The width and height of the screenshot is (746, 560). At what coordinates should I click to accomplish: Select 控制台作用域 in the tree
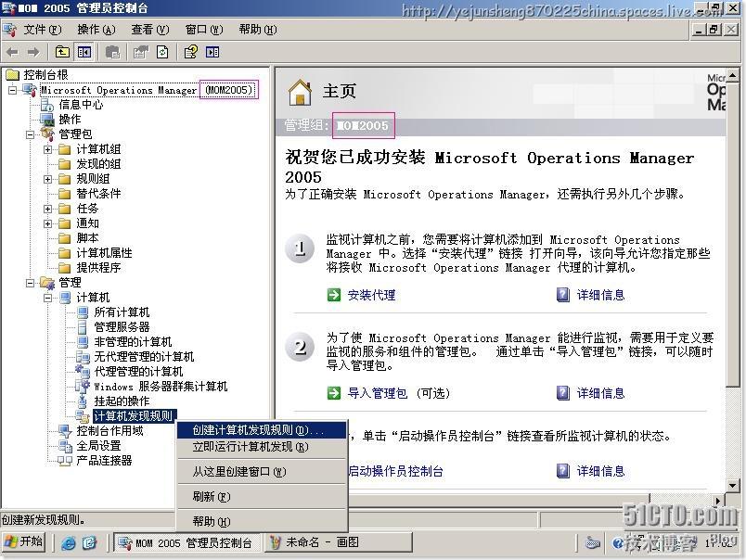click(109, 431)
